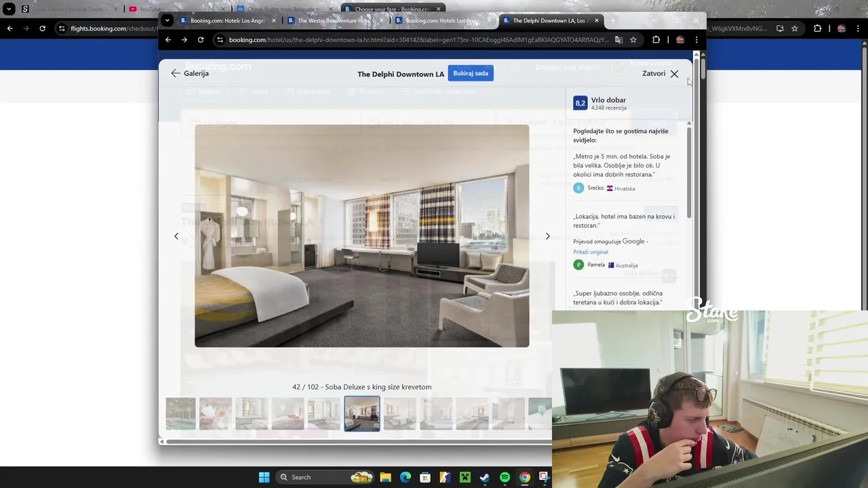Reload the flights.booking.com page
The height and width of the screenshot is (488, 868).
pyautogui.click(x=42, y=28)
